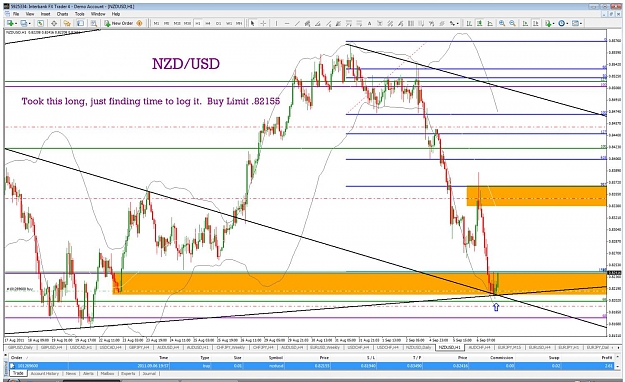Viewport: 625px width, 382px height.
Task: Switch to Candlesticks display
Action: point(480,24)
